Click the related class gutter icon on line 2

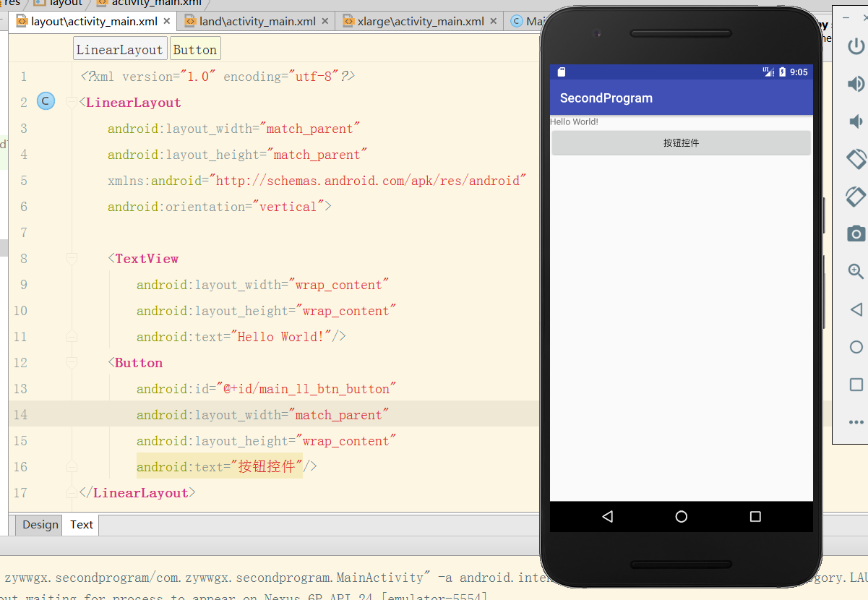tap(46, 102)
